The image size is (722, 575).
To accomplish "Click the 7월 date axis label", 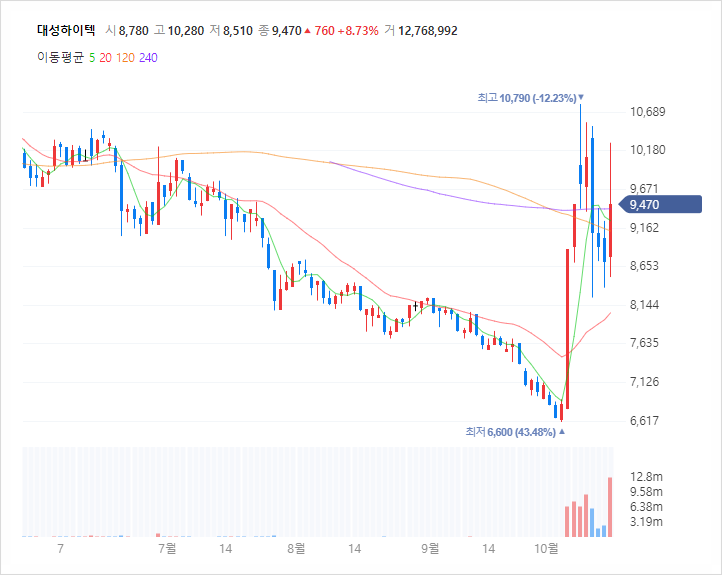I will pyautogui.click(x=167, y=548).
